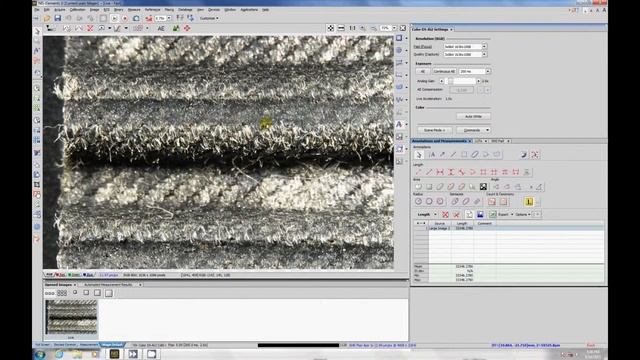Select the black-and-white area measurement icon

(483, 187)
